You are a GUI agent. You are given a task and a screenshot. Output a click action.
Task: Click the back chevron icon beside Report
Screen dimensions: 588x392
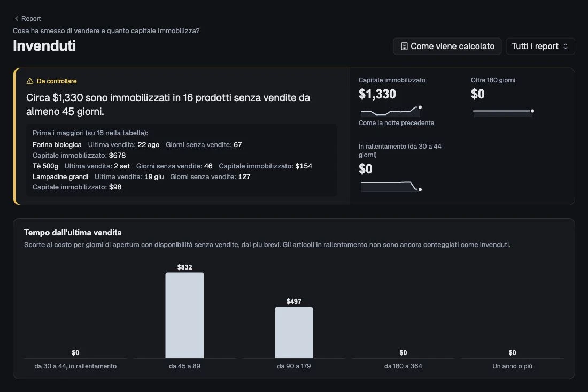point(16,18)
